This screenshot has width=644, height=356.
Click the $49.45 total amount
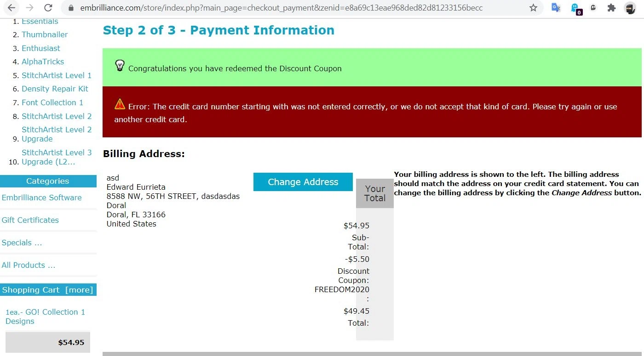point(356,311)
